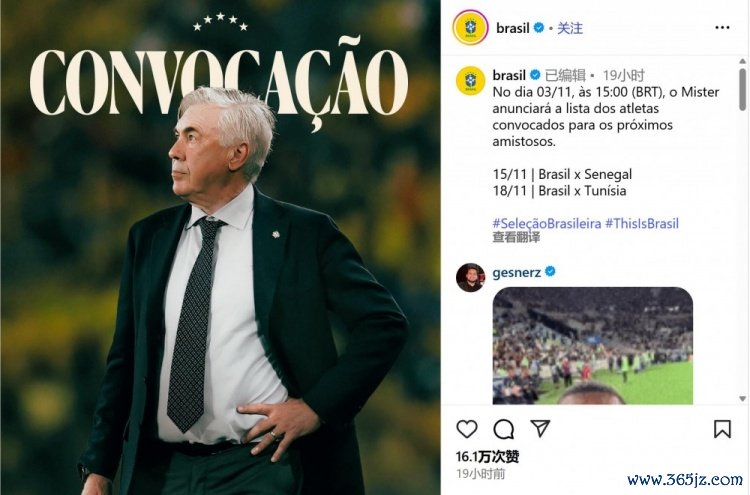Open the gesnerz commenter profile picture
This screenshot has height=495, width=750.
point(470,277)
